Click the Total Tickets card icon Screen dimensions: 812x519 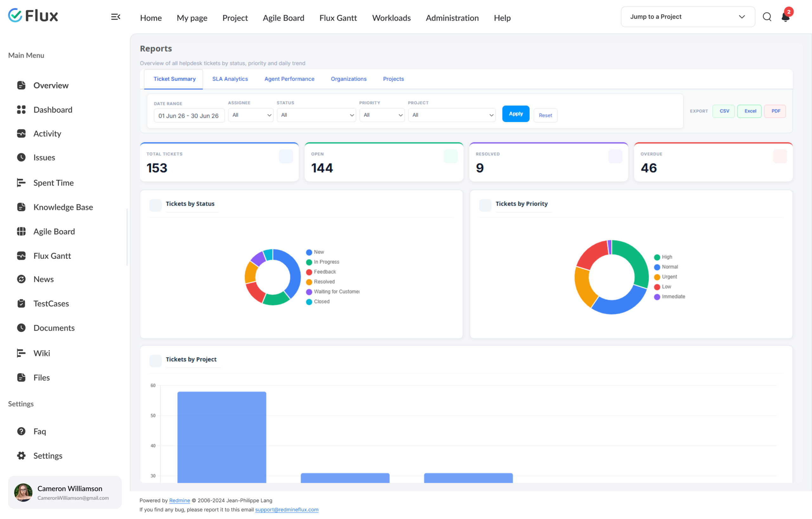point(286,156)
